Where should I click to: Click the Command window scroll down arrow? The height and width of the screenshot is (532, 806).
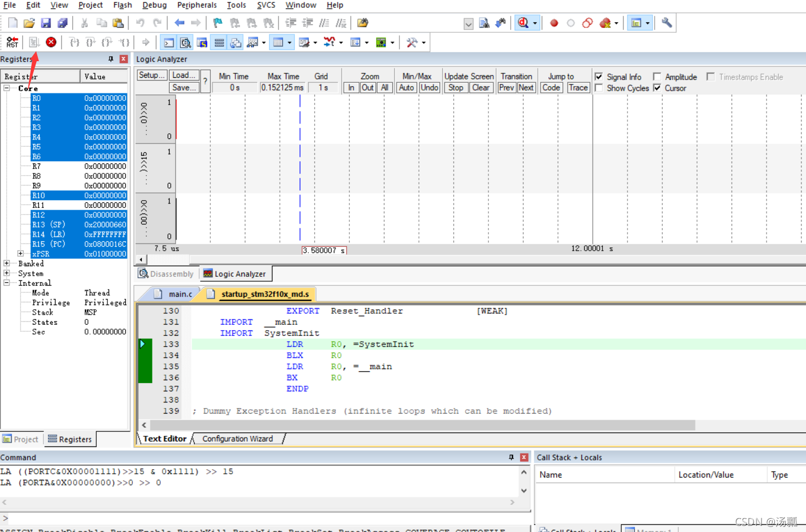[524, 491]
